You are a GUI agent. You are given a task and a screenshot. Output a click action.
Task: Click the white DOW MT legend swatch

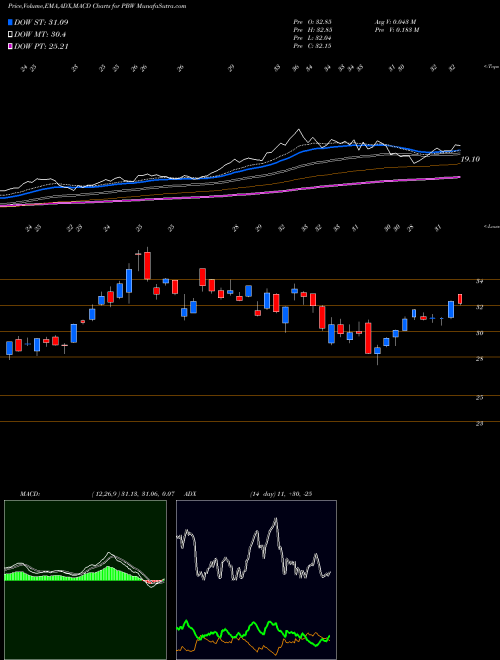pyautogui.click(x=11, y=35)
